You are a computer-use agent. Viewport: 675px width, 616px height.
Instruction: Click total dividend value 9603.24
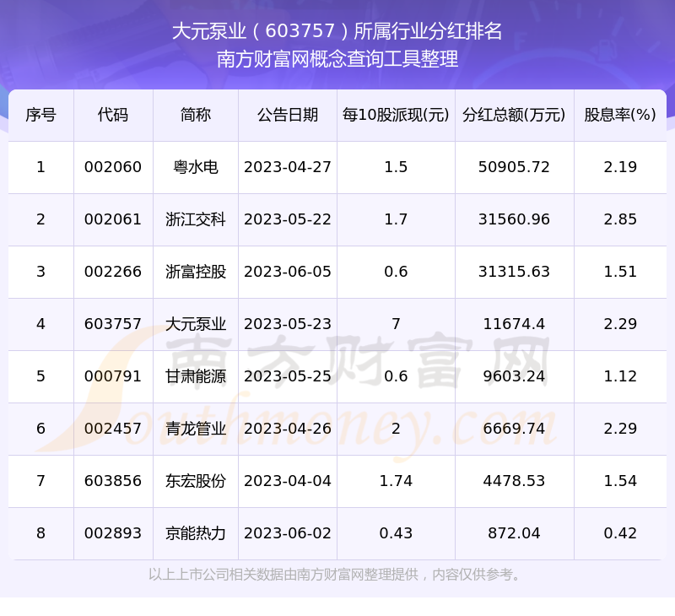click(514, 376)
